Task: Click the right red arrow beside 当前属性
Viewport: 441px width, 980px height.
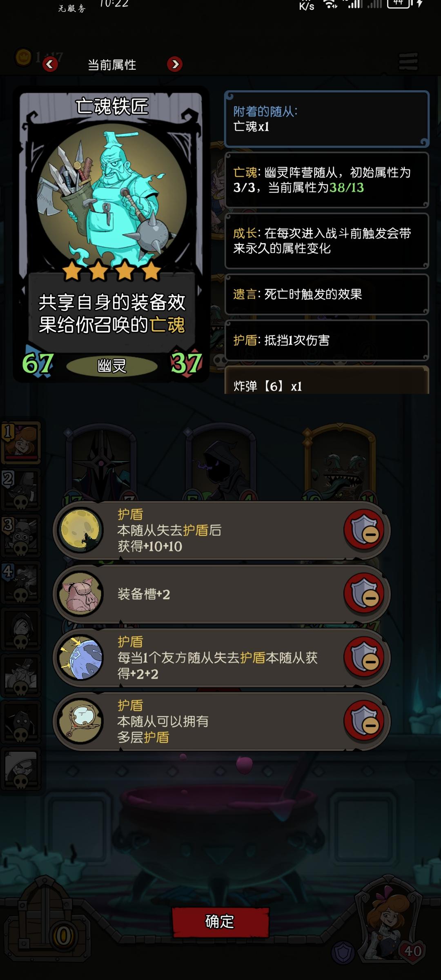Action: 175,64
